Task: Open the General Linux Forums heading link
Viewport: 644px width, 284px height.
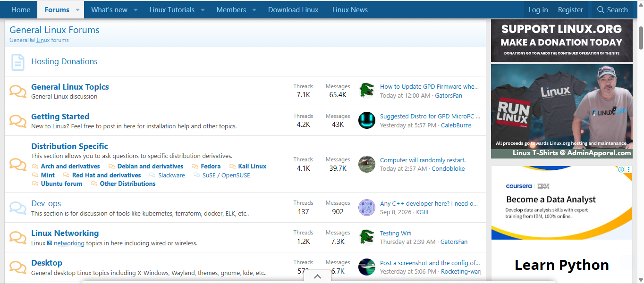Action: (54, 30)
